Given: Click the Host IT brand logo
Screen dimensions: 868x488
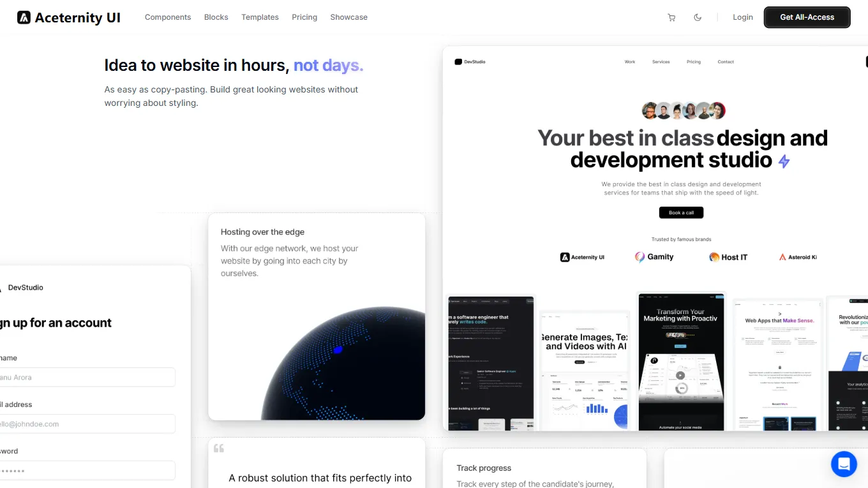Looking at the screenshot, I should 728,257.
